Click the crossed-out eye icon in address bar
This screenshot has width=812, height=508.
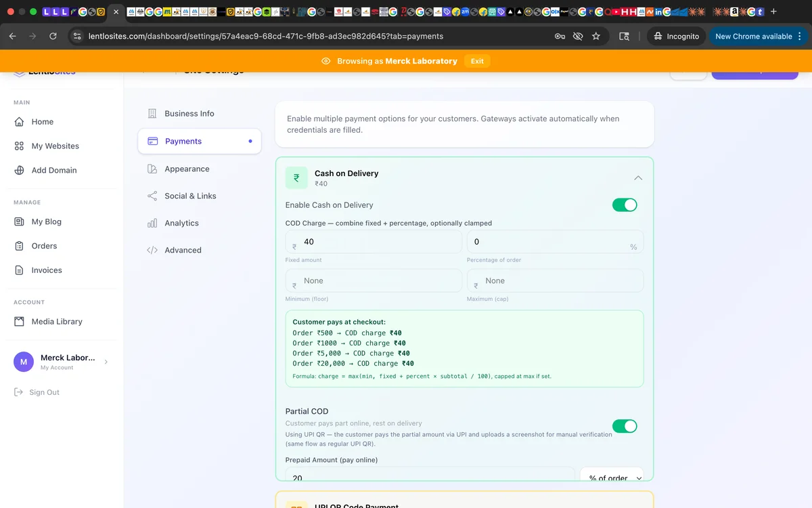[x=578, y=37]
